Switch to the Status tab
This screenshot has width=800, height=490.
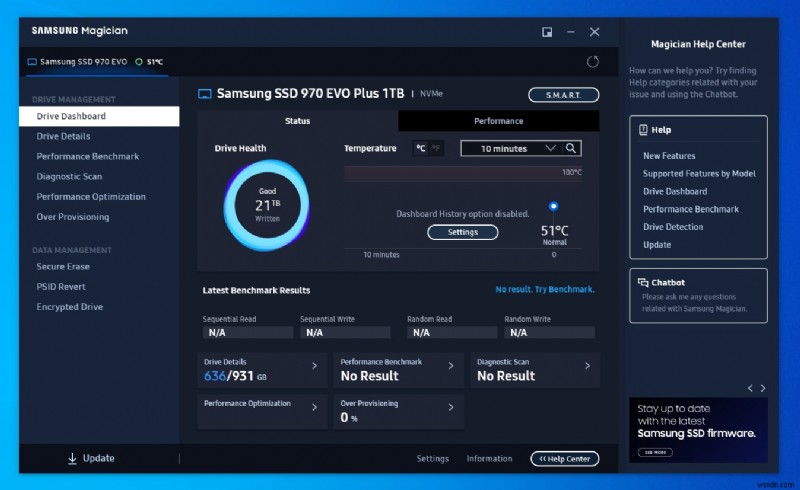[297, 121]
